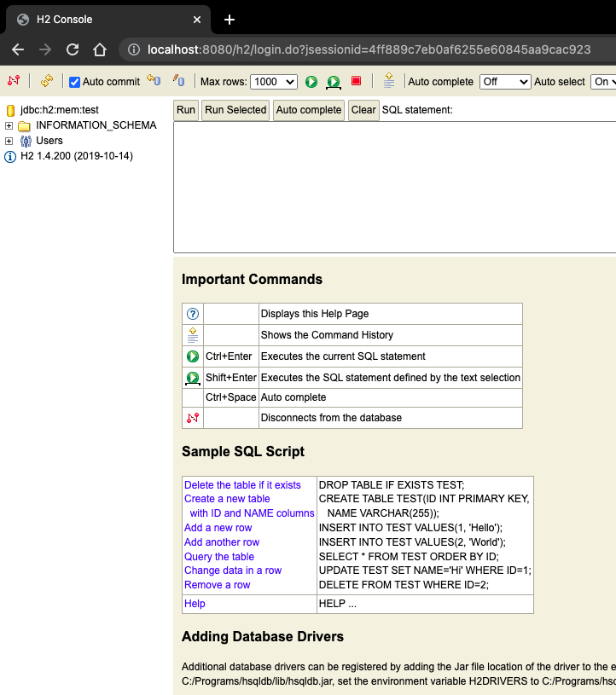Image resolution: width=616 pixels, height=695 pixels.
Task: Click 'with ID and NAME columns' link
Action: [x=253, y=513]
